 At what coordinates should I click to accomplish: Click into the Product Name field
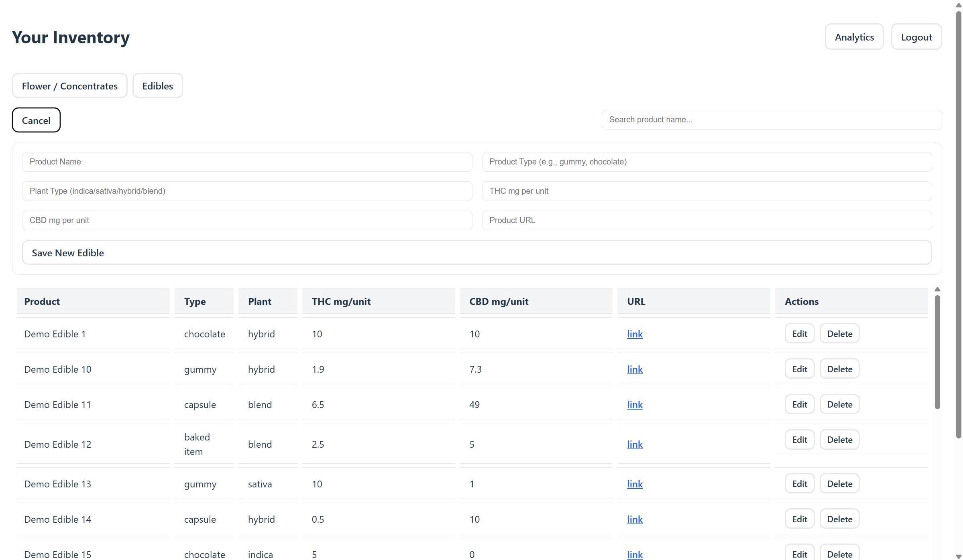tap(247, 162)
